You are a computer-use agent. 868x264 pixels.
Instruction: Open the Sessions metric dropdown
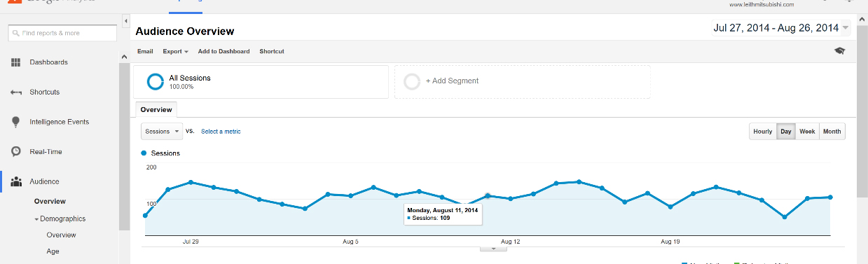click(162, 131)
